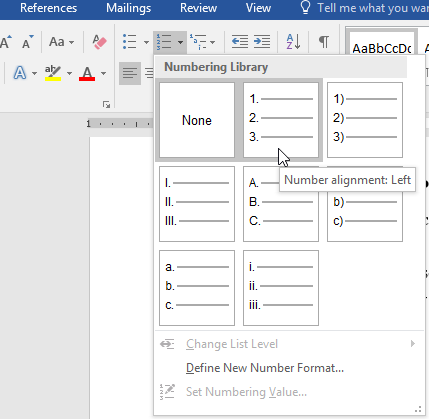The image size is (429, 419).
Task: Click the Text Effects glowing A icon
Action: [20, 73]
